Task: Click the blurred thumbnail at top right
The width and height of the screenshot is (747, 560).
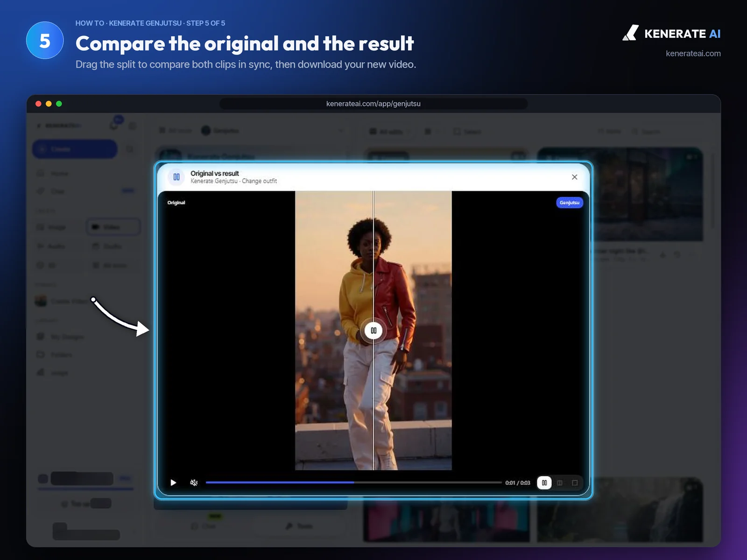Action: (x=620, y=194)
